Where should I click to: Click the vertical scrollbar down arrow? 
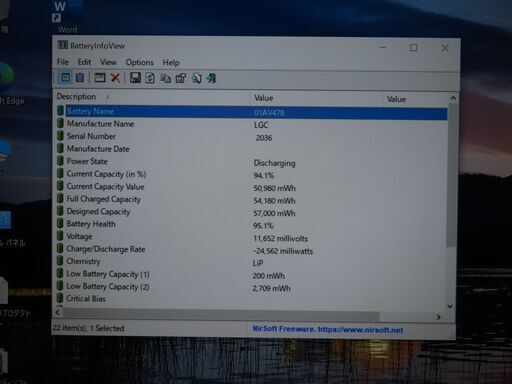click(x=450, y=306)
